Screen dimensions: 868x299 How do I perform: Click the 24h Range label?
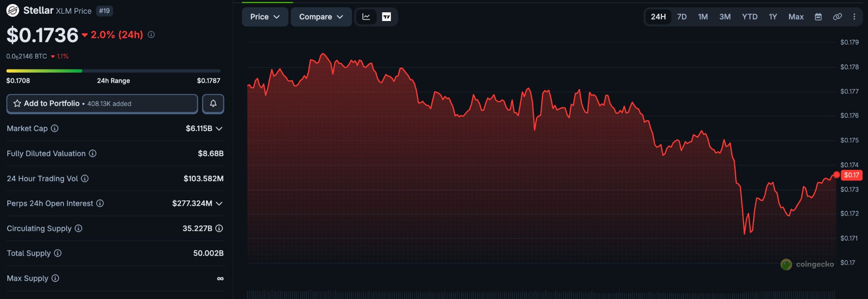pos(113,81)
